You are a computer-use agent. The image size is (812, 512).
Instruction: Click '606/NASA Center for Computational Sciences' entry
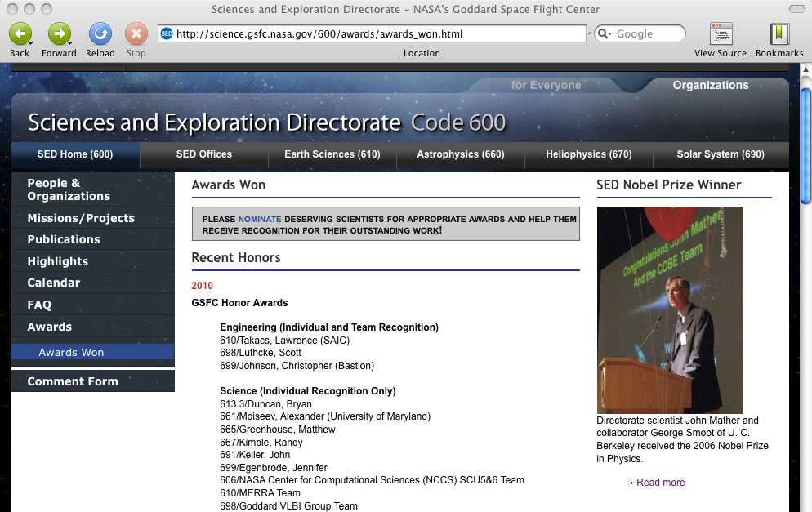click(x=372, y=480)
